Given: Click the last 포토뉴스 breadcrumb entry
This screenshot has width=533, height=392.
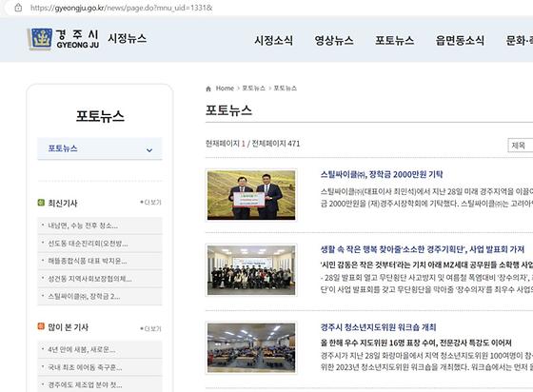Looking at the screenshot, I should [x=286, y=88].
